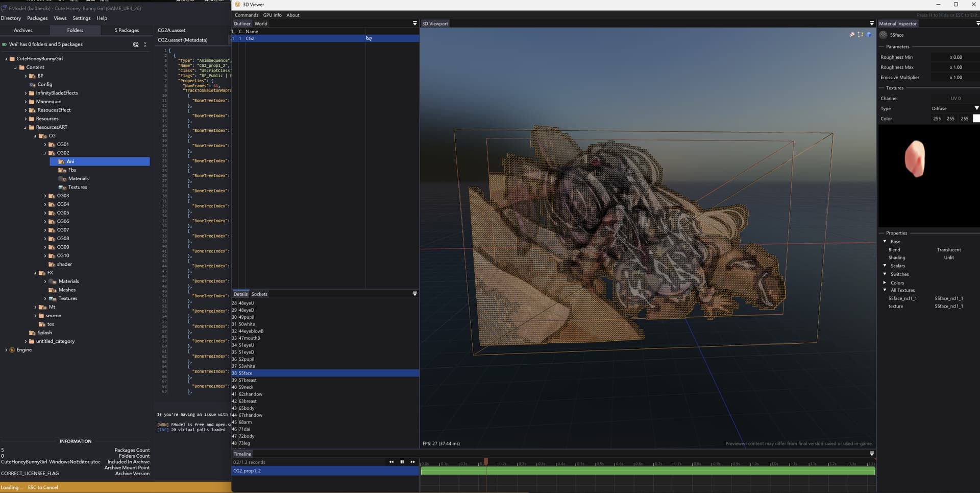Open the Directory menu in FModel
This screenshot has width=980, height=493.
(11, 18)
